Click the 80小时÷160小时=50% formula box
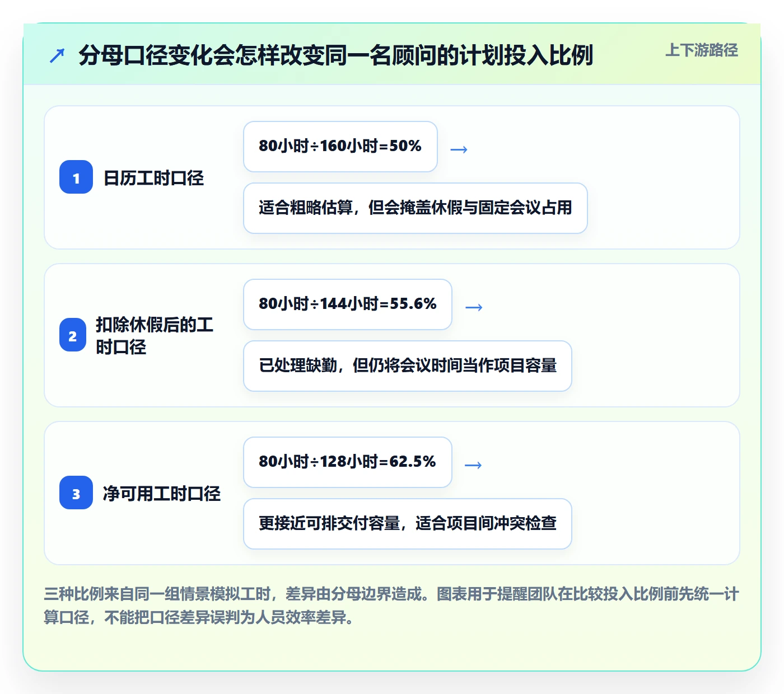 340,147
